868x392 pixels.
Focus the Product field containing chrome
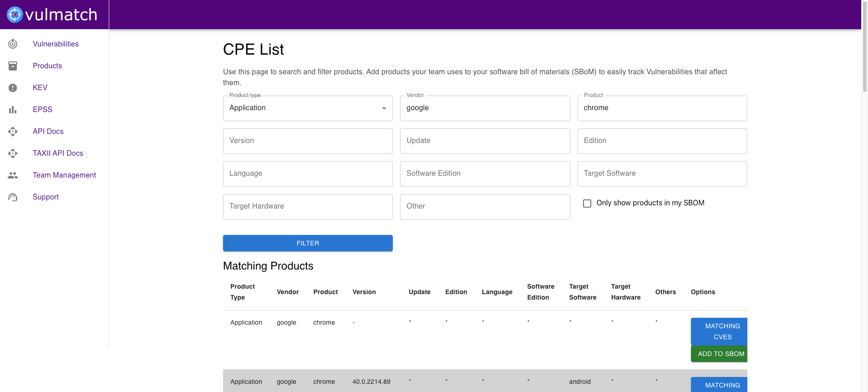662,108
